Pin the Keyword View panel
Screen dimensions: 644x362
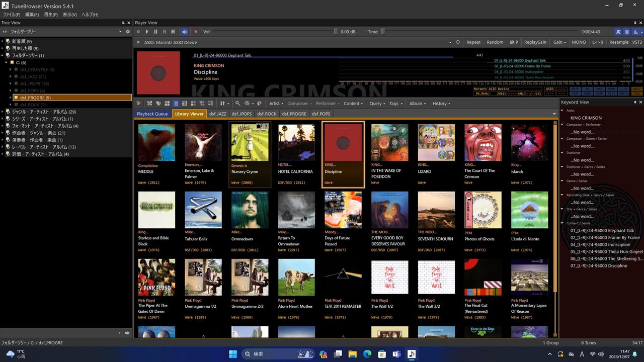[634, 102]
